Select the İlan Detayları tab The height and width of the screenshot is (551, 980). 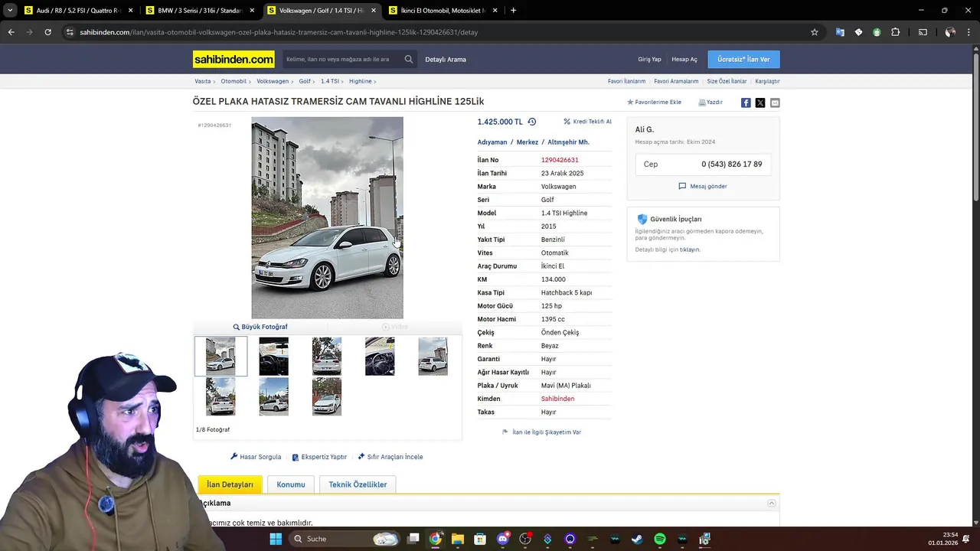230,484
